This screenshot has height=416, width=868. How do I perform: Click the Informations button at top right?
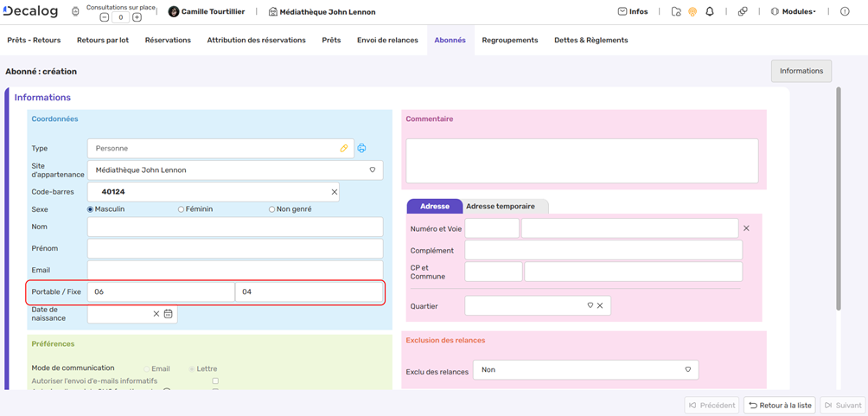(x=801, y=71)
